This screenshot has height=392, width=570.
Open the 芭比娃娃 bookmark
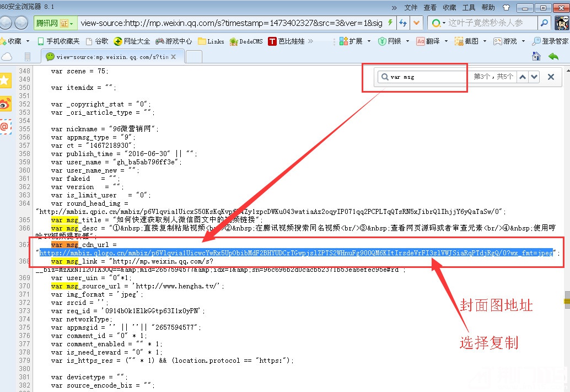pos(286,41)
